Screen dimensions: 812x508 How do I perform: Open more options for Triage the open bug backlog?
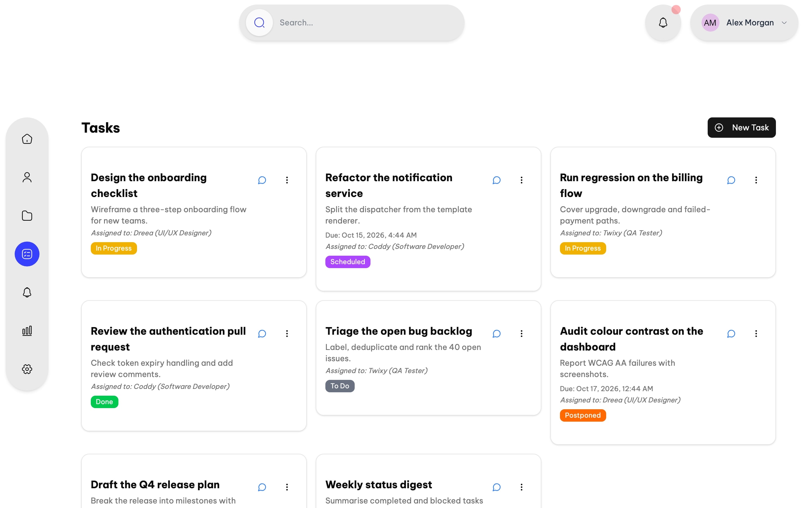point(521,334)
